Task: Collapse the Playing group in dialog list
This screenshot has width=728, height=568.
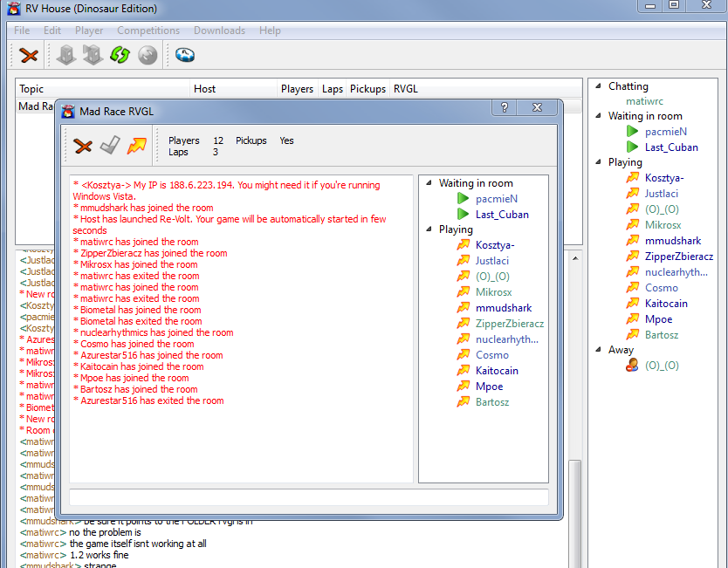Action: 429,229
